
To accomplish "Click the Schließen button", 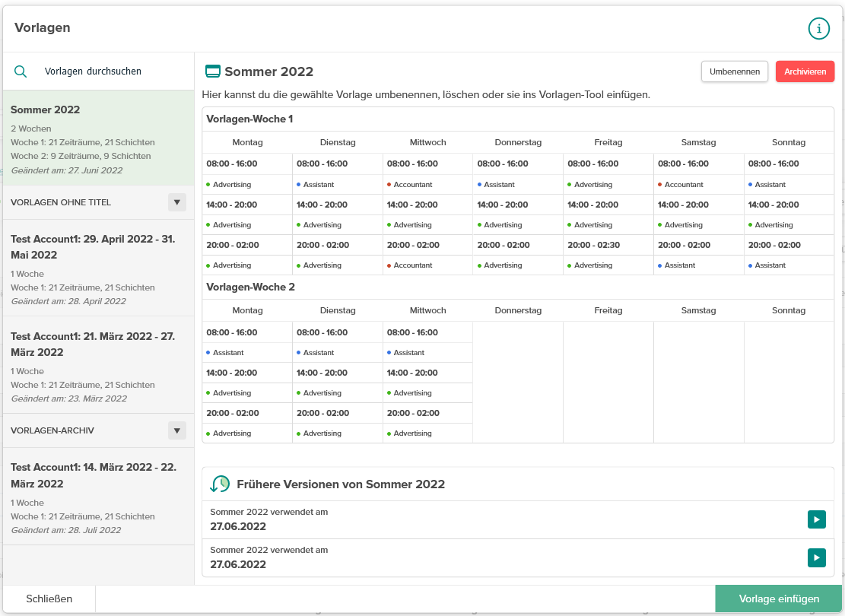I will coord(49,599).
